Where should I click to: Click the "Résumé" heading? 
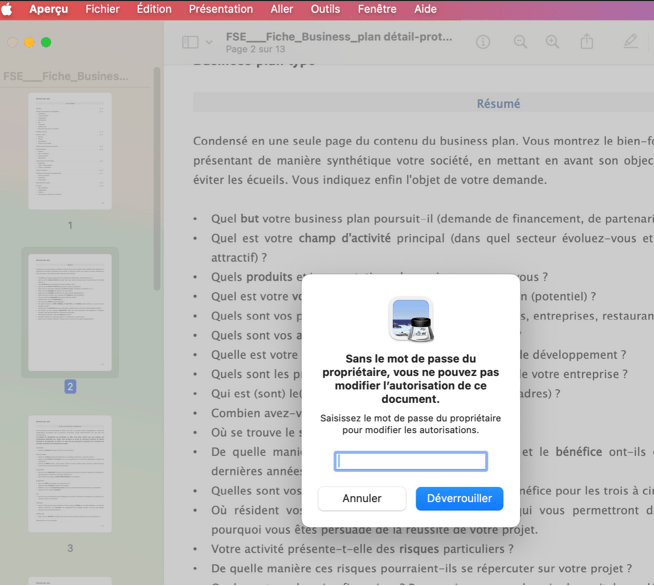coord(498,103)
